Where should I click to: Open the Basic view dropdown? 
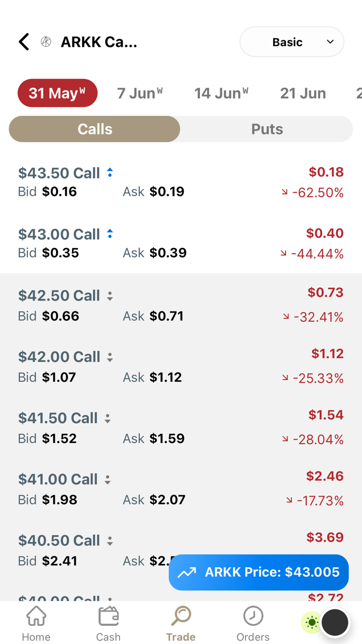292,42
